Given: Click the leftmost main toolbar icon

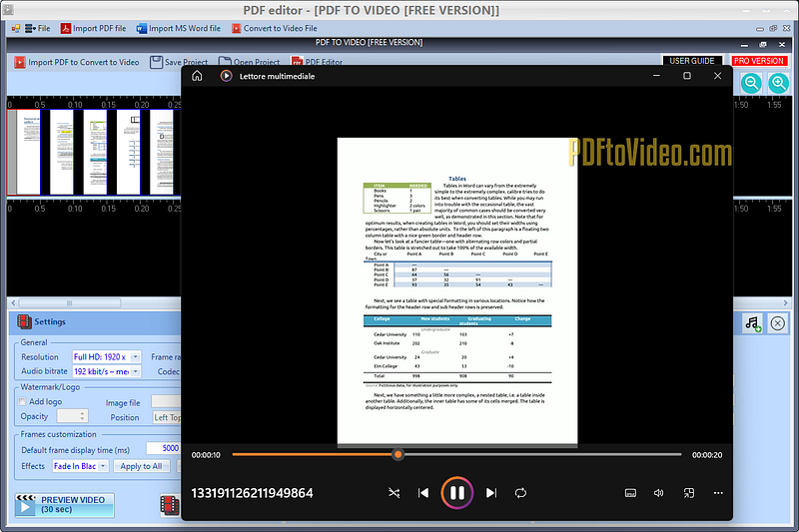Looking at the screenshot, I should 16,29.
